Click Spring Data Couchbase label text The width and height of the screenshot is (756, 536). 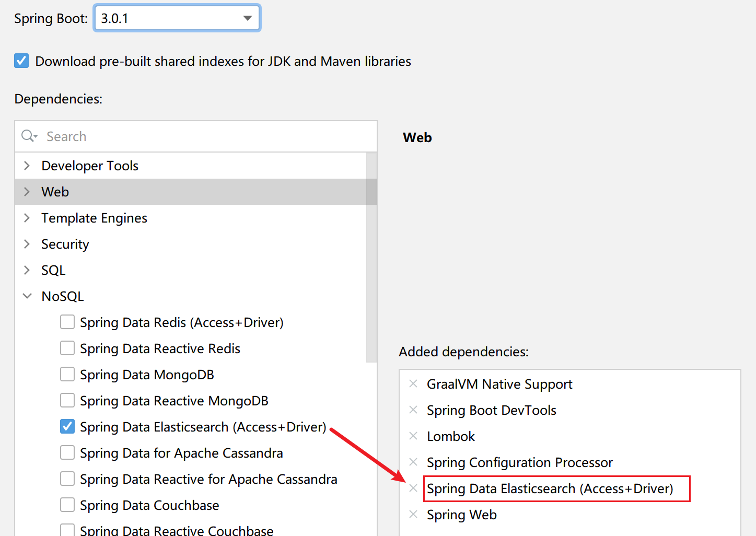149,505
